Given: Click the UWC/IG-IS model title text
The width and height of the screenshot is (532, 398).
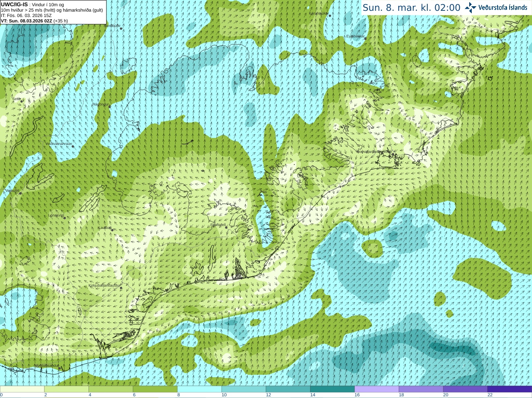Looking at the screenshot, I should [x=14, y=5].
